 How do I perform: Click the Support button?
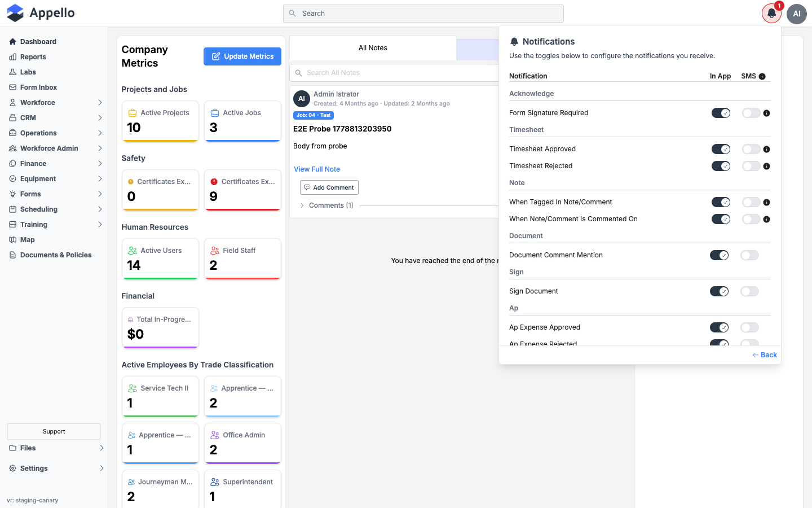54,431
